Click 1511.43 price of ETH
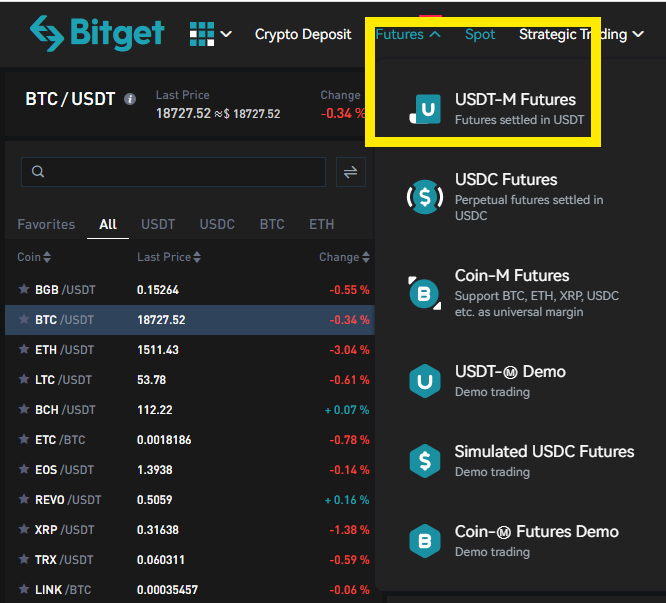Screen dimensions: 666x603 [x=158, y=350]
